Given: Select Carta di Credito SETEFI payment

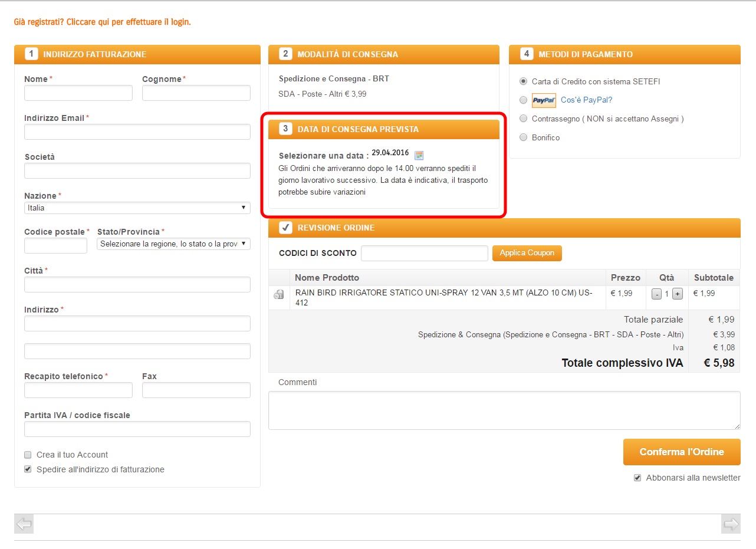Looking at the screenshot, I should (x=523, y=81).
